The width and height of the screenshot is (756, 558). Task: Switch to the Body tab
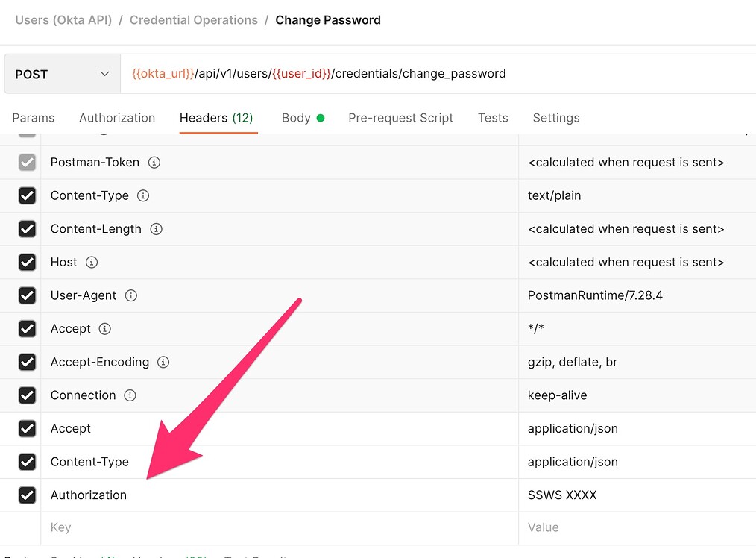pyautogui.click(x=296, y=118)
